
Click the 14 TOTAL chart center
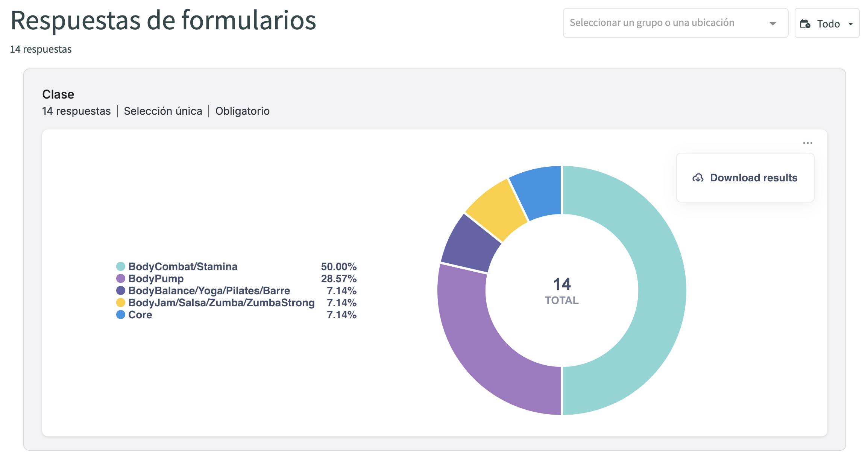pyautogui.click(x=561, y=290)
